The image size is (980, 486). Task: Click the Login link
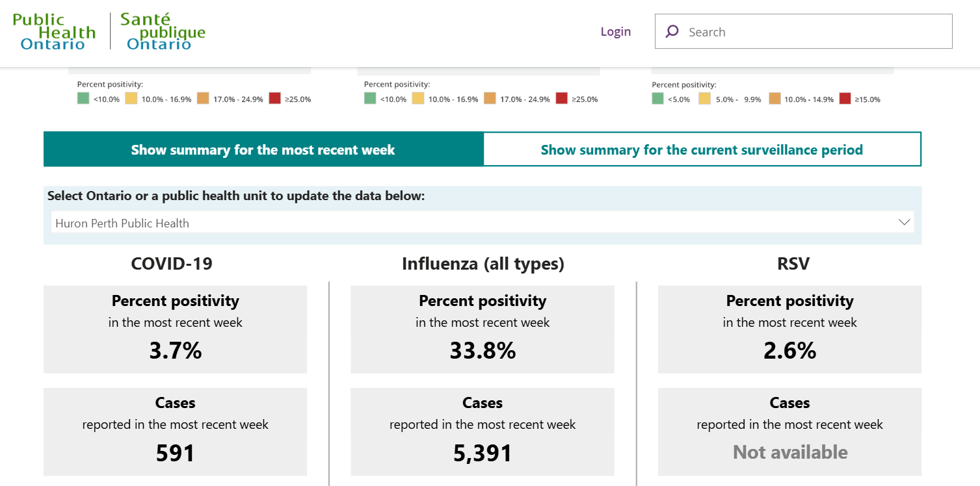point(615,31)
